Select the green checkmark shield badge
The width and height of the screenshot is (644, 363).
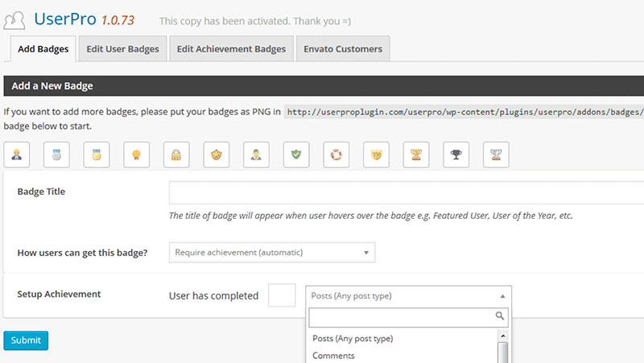coord(296,155)
